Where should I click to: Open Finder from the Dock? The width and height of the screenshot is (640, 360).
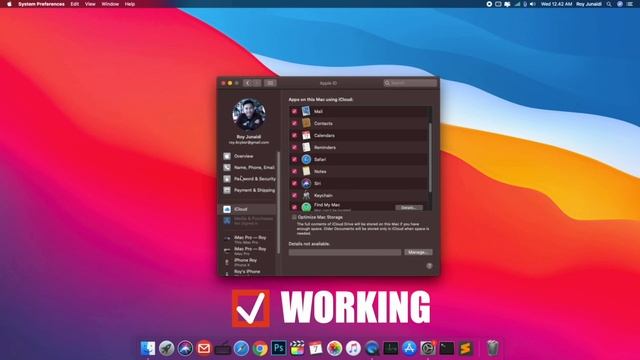[x=148, y=348]
